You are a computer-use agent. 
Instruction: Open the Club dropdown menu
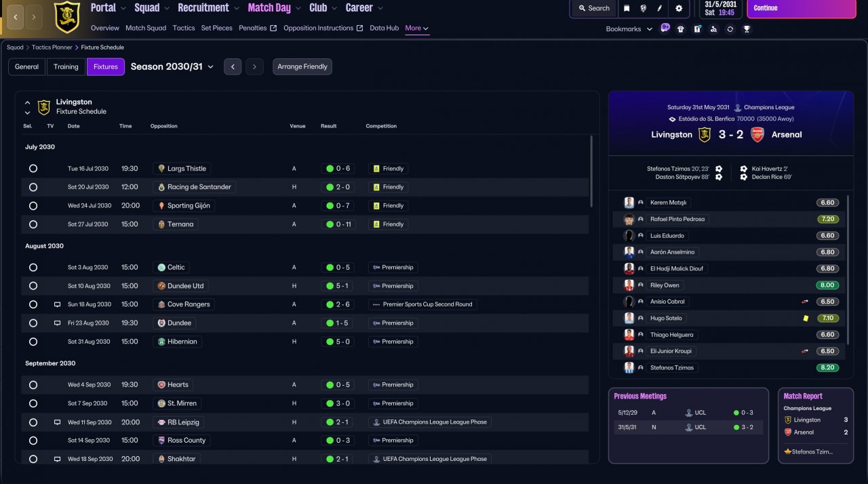click(x=323, y=8)
